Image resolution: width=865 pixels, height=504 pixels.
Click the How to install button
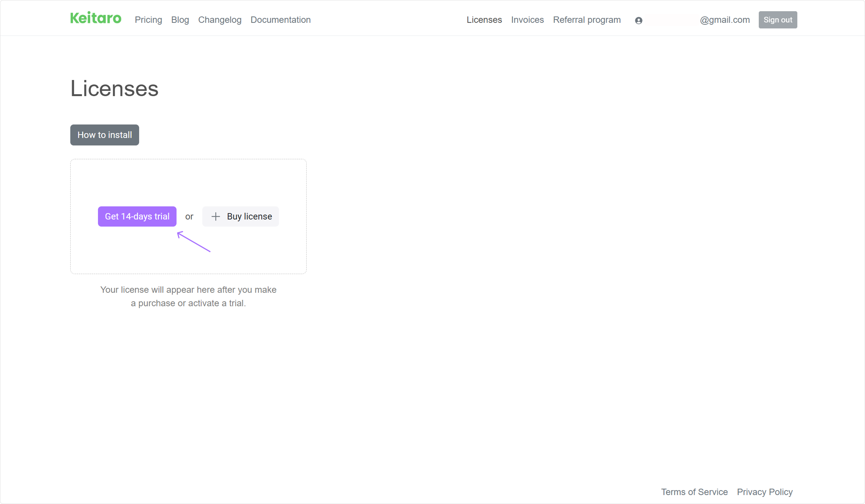click(x=105, y=135)
